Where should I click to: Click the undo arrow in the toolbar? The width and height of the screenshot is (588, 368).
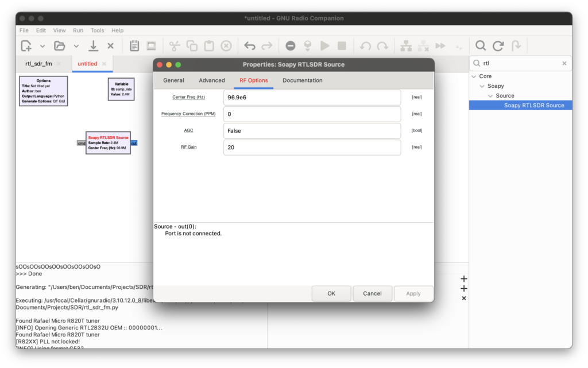tap(250, 46)
